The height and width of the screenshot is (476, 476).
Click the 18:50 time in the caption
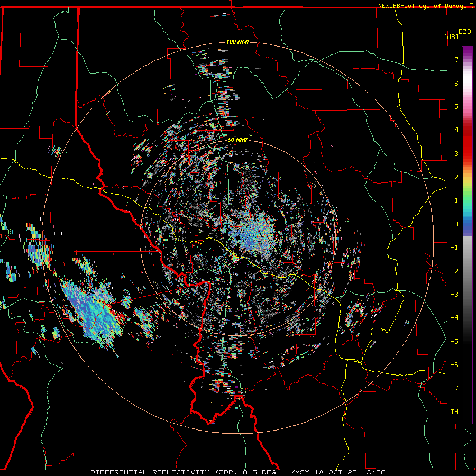375,472
